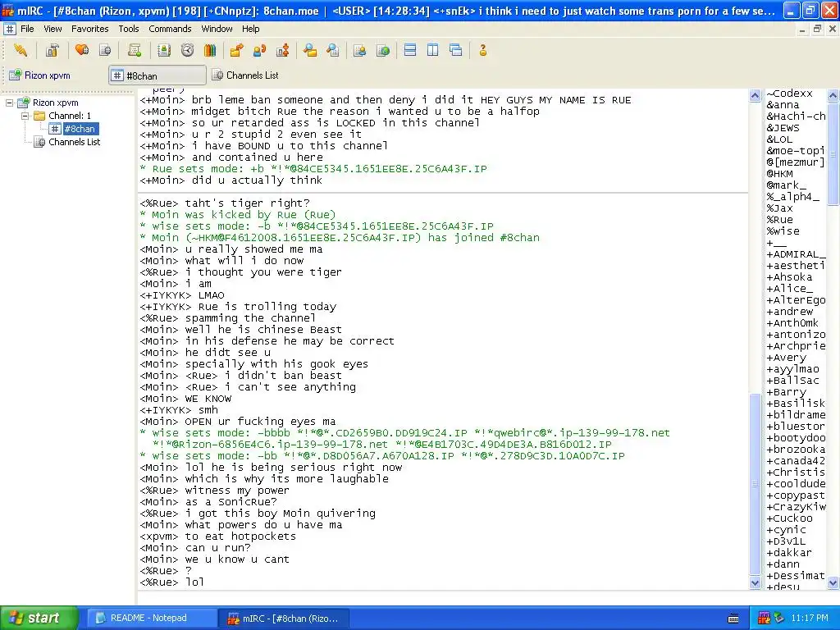840x630 pixels.
Task: Open Received Files folder search icon
Action: (x=309, y=50)
